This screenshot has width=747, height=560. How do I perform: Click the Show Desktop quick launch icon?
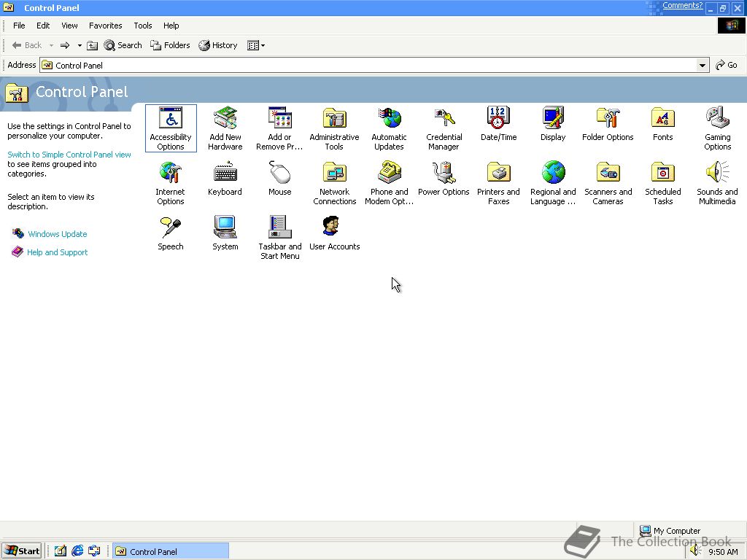[60, 551]
